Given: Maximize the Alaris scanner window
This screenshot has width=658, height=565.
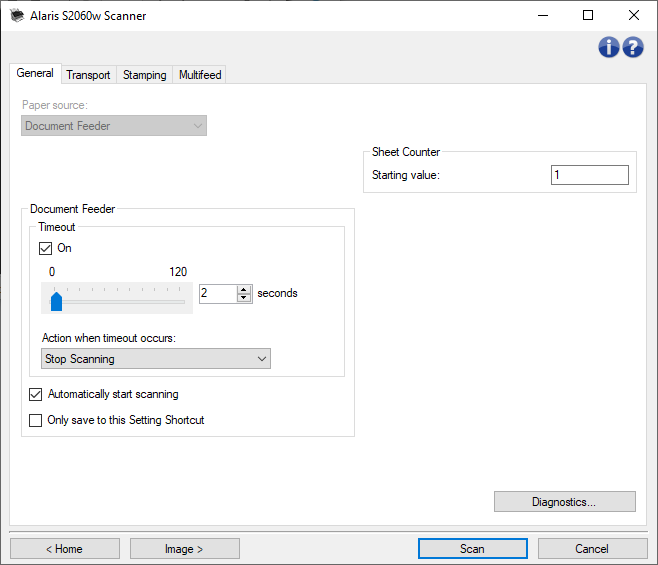Looking at the screenshot, I should click(588, 16).
